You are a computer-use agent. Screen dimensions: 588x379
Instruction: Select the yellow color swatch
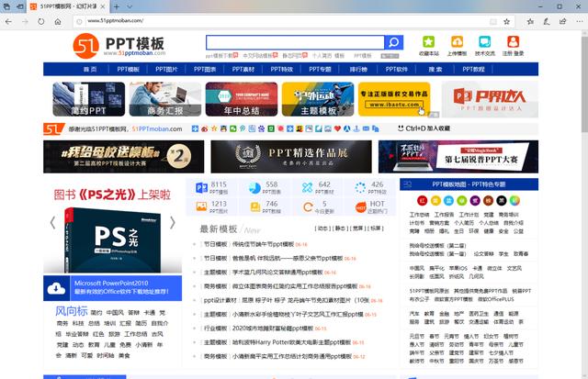435,201
